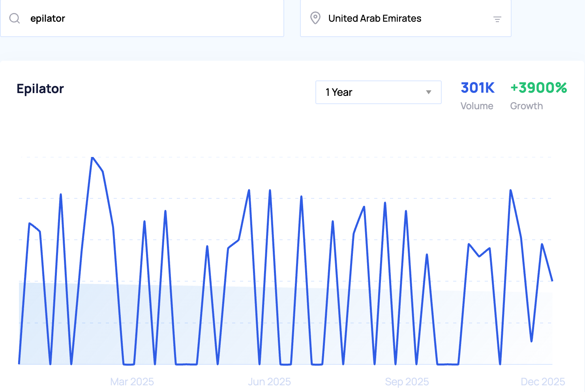Click the Jun 2025 axis label
Image resolution: width=585 pixels, height=392 pixels.
pos(269,382)
